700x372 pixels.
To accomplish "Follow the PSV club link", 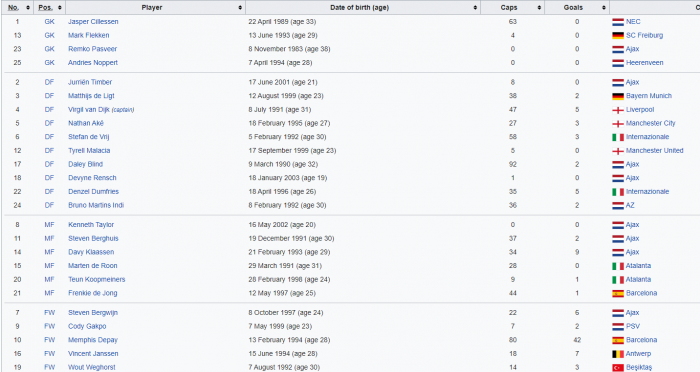I will tap(633, 326).
